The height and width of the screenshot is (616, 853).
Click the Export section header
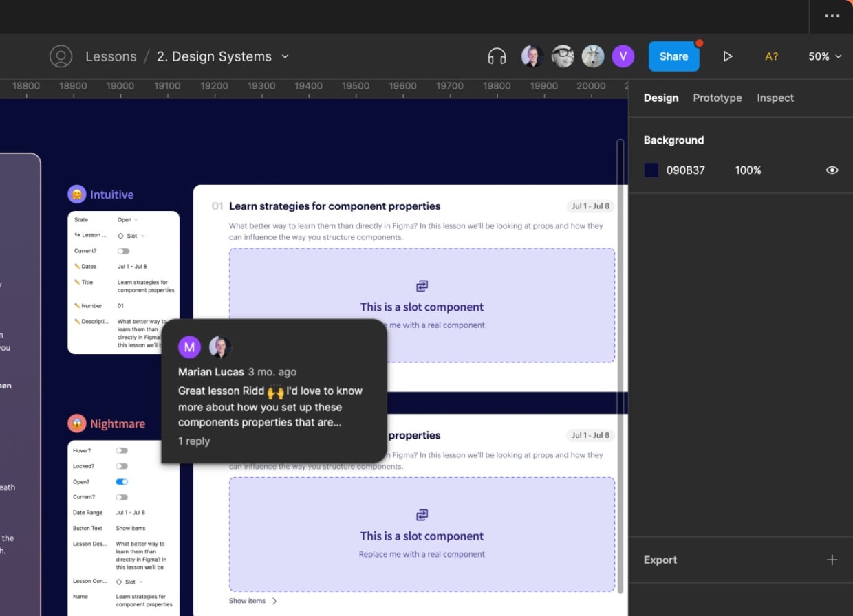tap(660, 560)
